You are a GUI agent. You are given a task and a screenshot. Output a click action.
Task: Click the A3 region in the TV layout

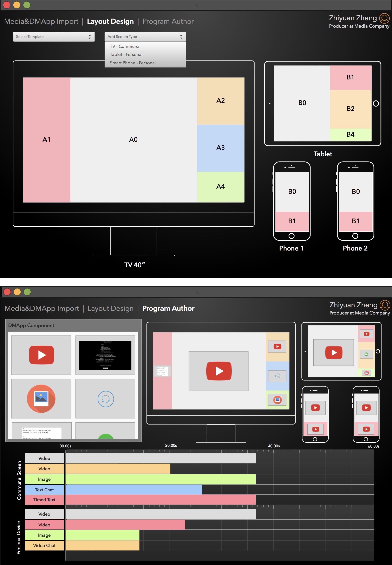[221, 147]
